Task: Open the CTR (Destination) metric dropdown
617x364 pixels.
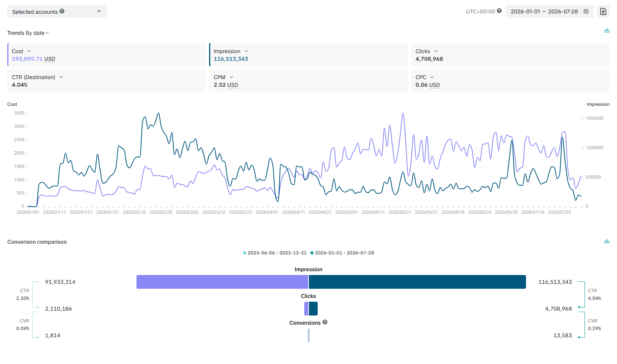Action: [61, 77]
